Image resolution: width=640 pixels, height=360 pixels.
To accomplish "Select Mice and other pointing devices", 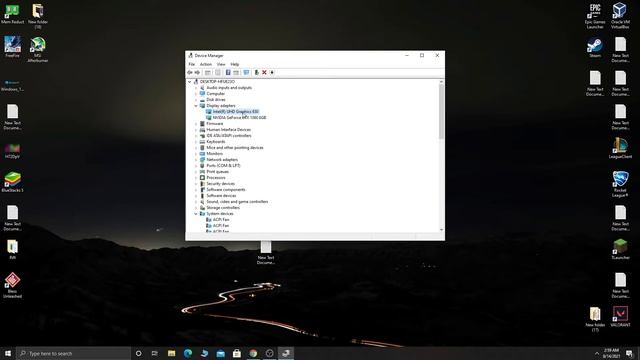I will (x=235, y=148).
